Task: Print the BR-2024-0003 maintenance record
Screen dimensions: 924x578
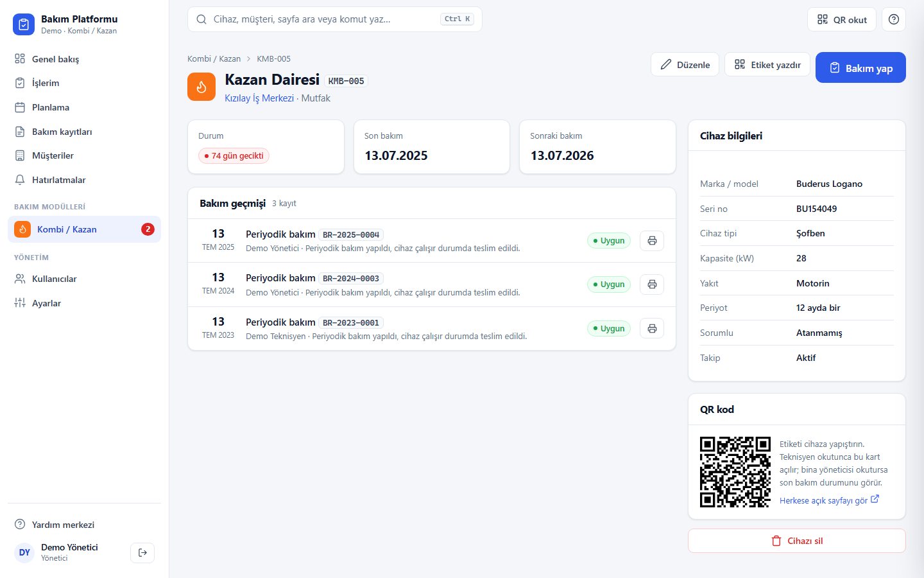Action: 652,285
